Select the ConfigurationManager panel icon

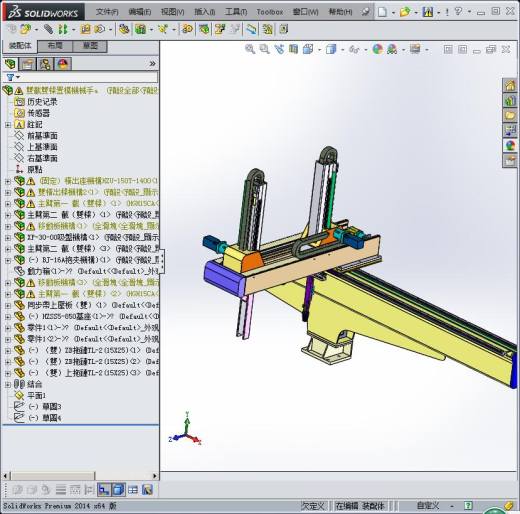tap(45, 64)
